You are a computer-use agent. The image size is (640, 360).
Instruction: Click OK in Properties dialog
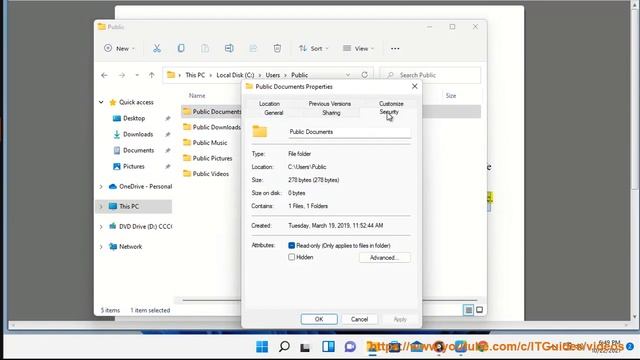319,319
